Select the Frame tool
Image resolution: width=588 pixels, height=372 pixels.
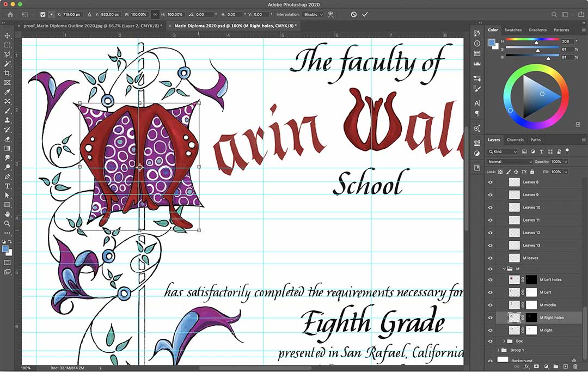click(7, 82)
